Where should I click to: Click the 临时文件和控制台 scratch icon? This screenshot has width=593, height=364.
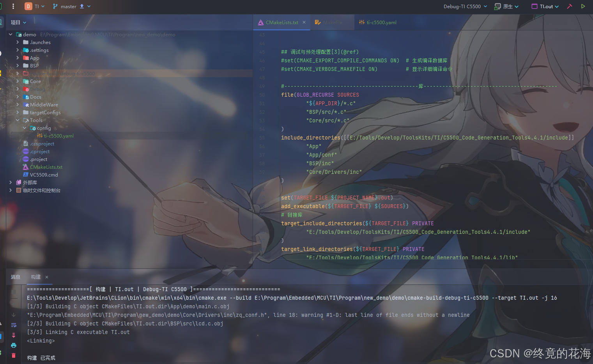19,190
